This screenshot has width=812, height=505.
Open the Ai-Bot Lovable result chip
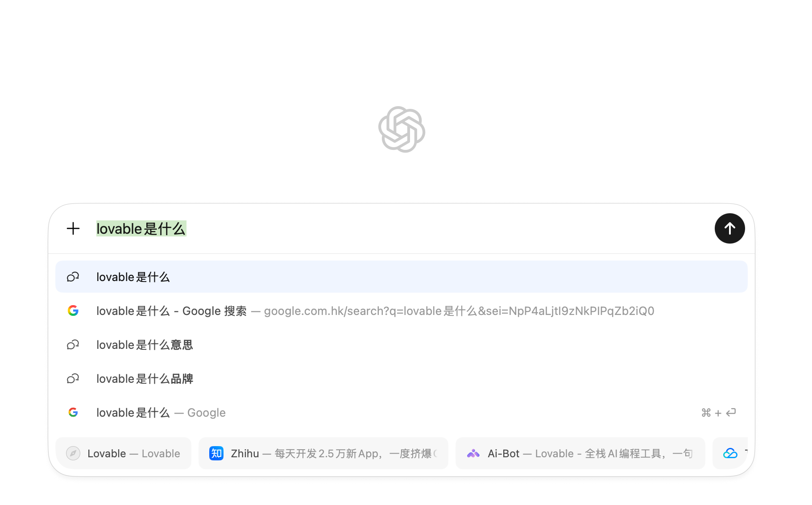[580, 453]
